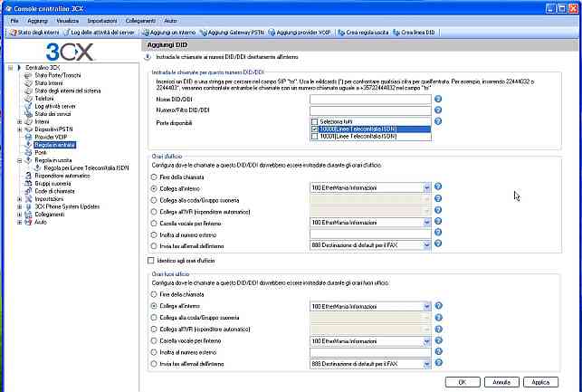Open Log attività server tree node
The width and height of the screenshot is (582, 392).
pyautogui.click(x=55, y=106)
